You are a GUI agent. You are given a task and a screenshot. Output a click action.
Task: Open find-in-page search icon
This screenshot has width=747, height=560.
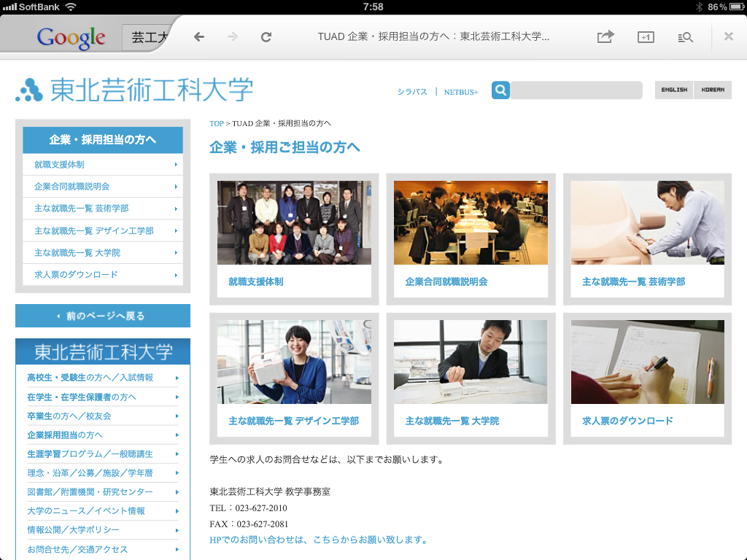(685, 36)
